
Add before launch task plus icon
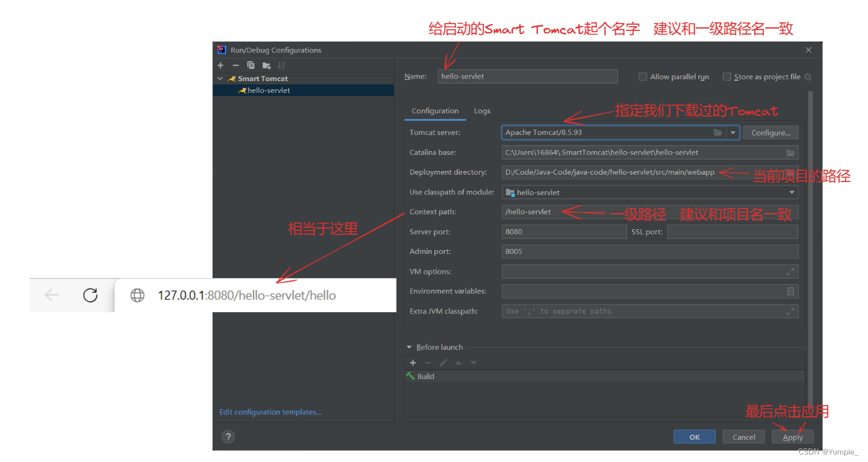[x=413, y=363]
